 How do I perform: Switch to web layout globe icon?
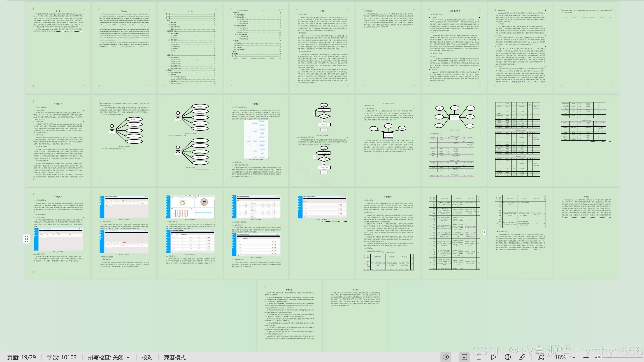pos(508,357)
